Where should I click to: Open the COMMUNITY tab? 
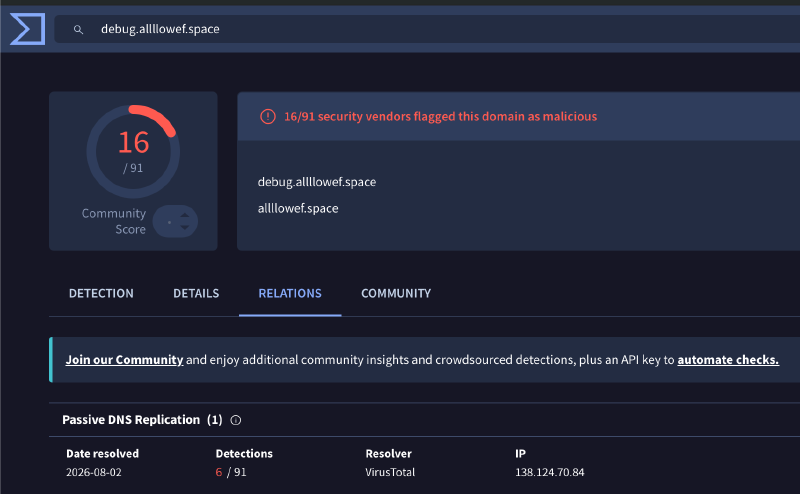pos(396,293)
